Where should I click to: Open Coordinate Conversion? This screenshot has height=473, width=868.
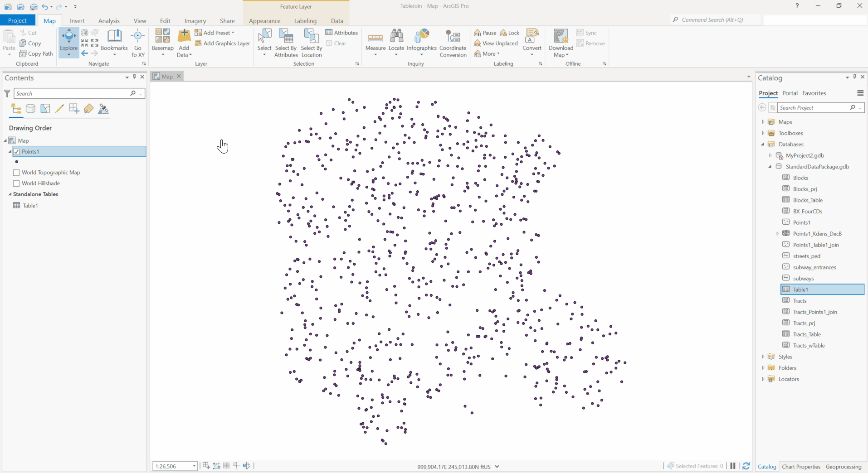[453, 43]
